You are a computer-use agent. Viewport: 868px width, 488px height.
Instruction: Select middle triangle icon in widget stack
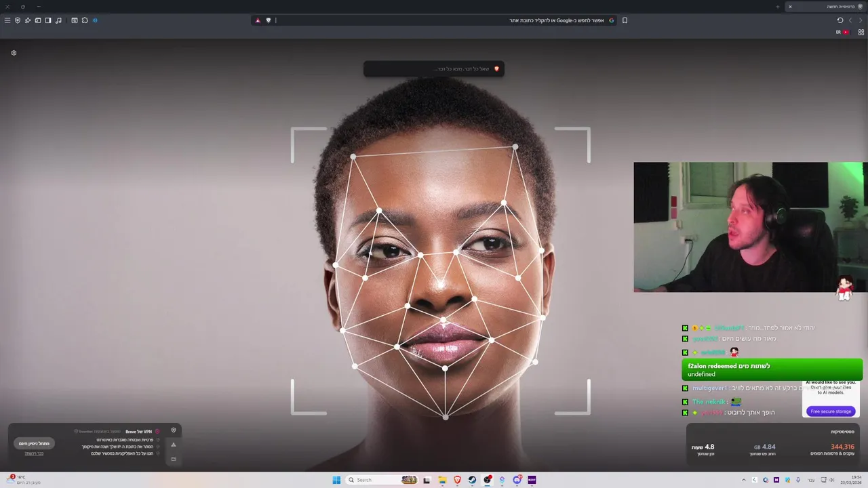click(x=174, y=445)
